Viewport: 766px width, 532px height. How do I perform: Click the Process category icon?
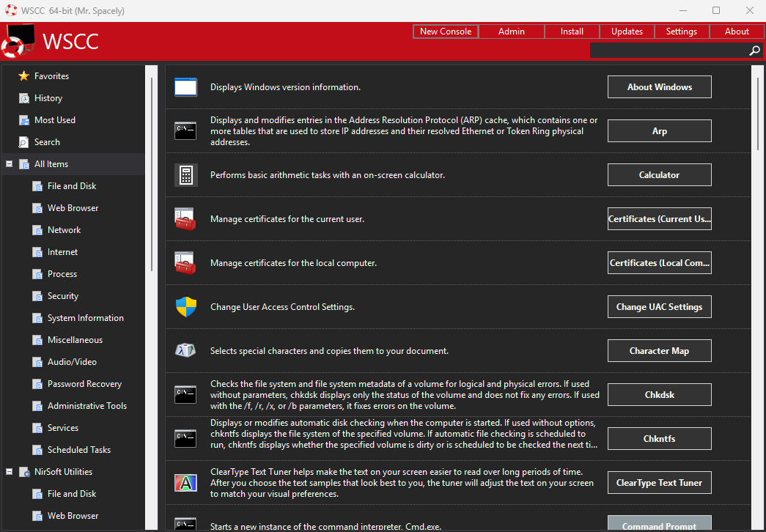coord(37,274)
